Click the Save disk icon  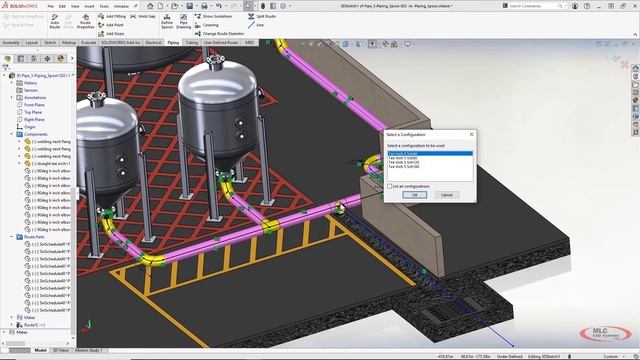tap(190, 6)
